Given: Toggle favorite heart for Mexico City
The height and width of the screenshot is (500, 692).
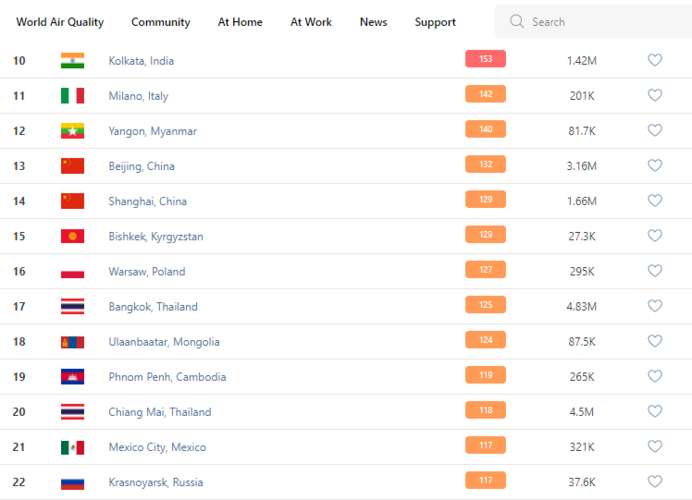Looking at the screenshot, I should (x=655, y=447).
